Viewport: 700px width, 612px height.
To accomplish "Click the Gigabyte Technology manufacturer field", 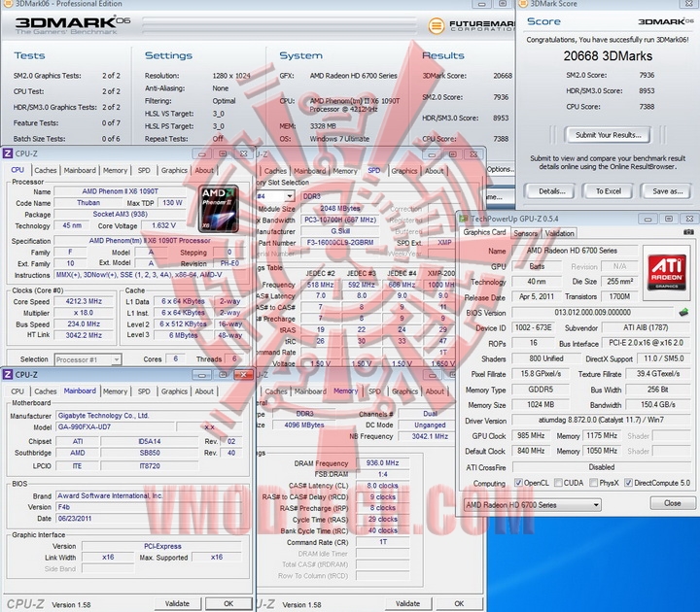I will pos(149,416).
